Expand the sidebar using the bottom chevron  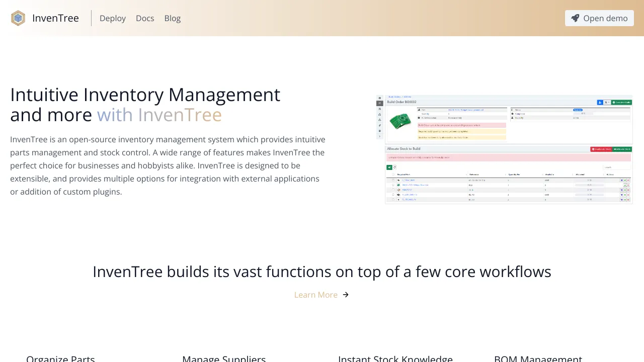[x=380, y=136]
